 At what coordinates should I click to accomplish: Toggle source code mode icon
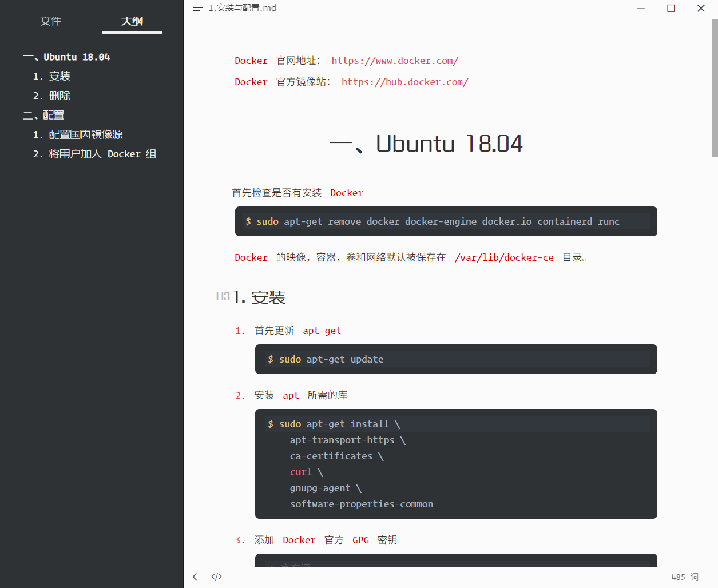tap(216, 577)
